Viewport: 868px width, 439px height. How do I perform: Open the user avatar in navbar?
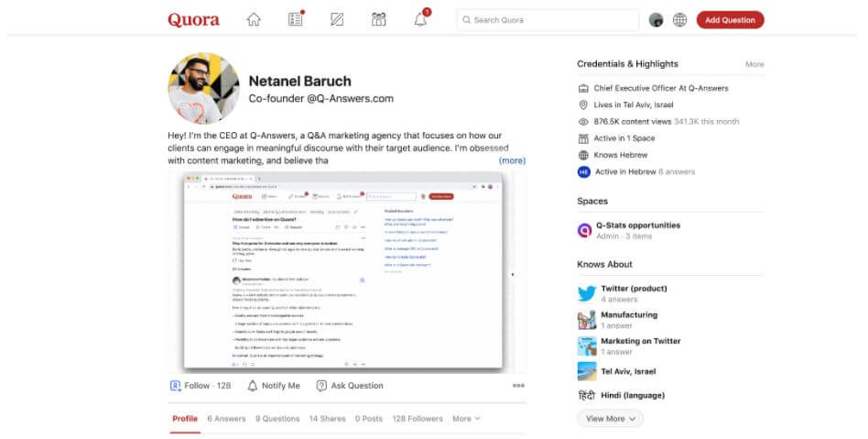[x=656, y=19]
